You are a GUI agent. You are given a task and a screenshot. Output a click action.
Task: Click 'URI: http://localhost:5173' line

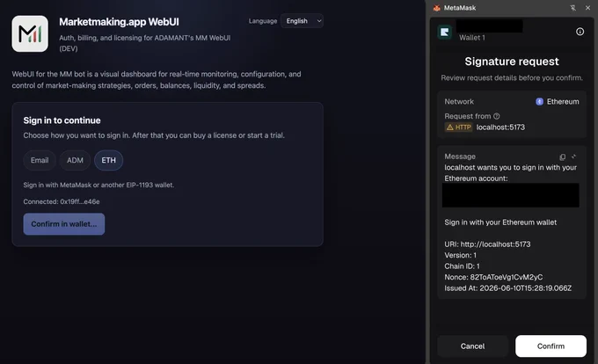tap(487, 244)
